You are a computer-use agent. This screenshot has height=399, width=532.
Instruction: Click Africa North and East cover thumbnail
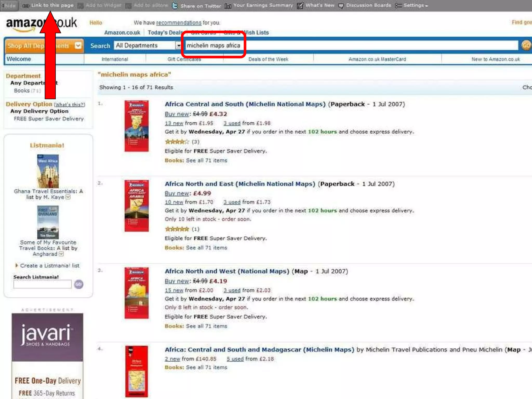(x=137, y=206)
